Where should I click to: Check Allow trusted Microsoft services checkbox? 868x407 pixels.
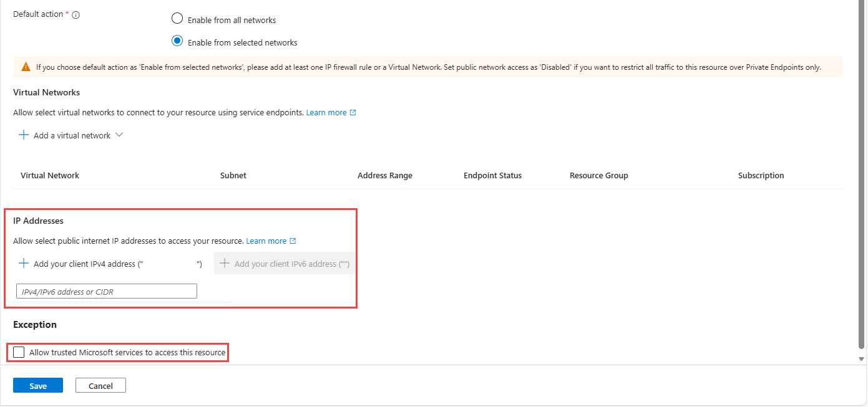click(x=19, y=352)
